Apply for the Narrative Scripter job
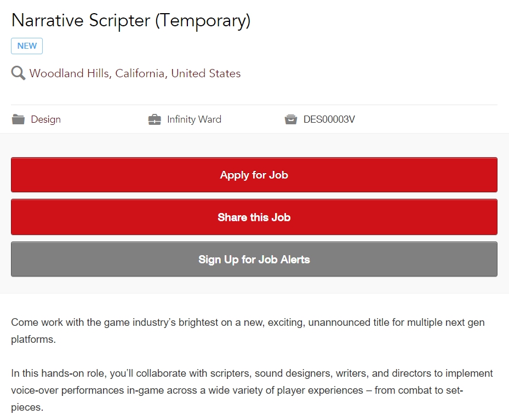The height and width of the screenshot is (420, 509). 254,175
